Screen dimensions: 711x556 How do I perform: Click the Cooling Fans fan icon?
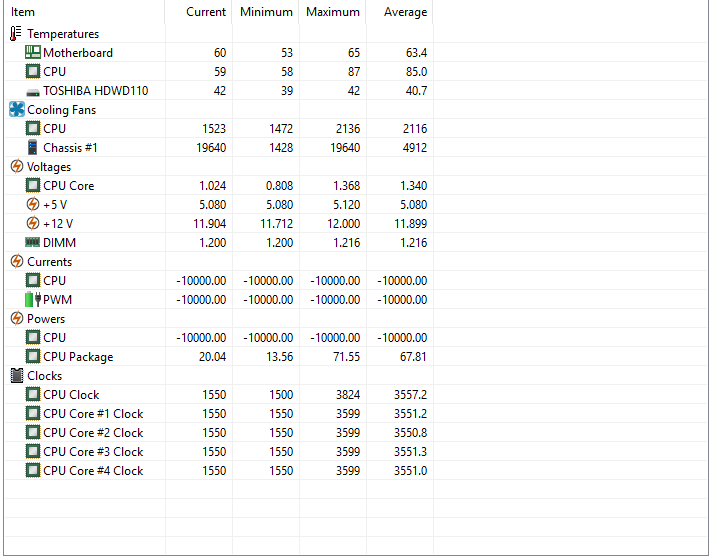17,110
